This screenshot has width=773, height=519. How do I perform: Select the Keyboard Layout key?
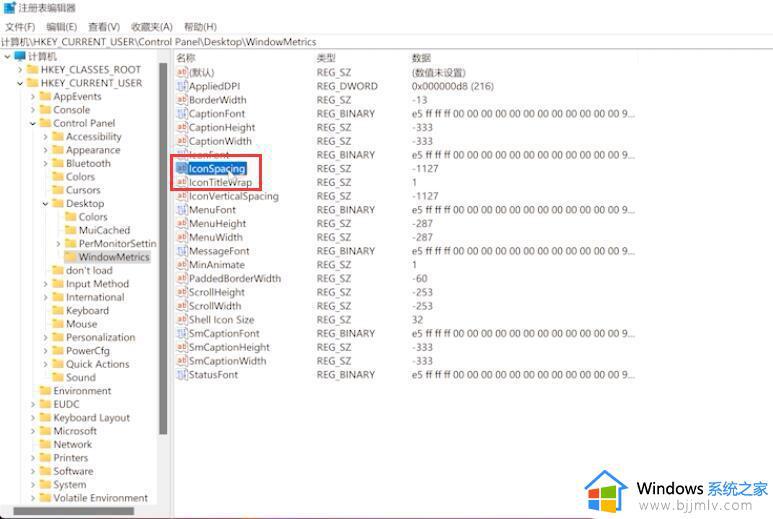pos(91,418)
